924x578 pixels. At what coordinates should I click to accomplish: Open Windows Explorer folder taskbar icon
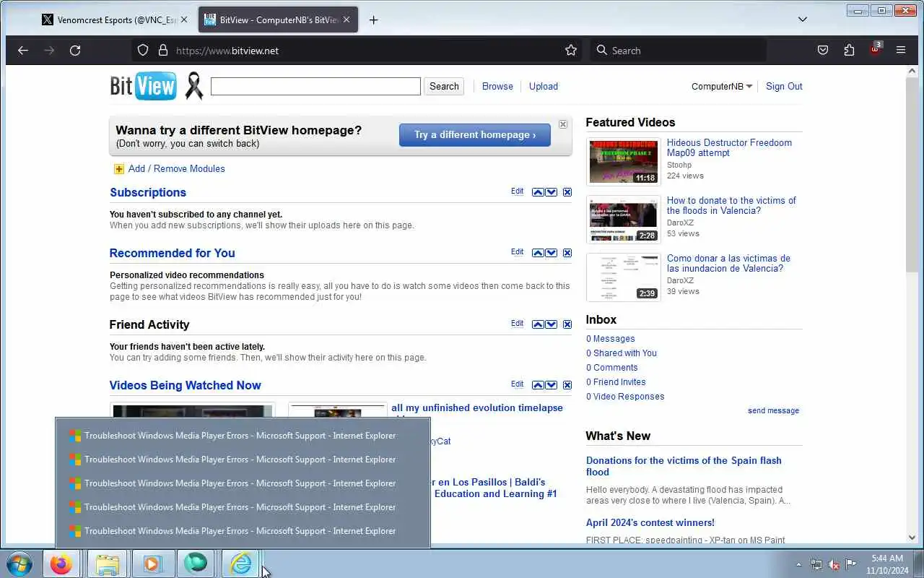[x=107, y=564]
